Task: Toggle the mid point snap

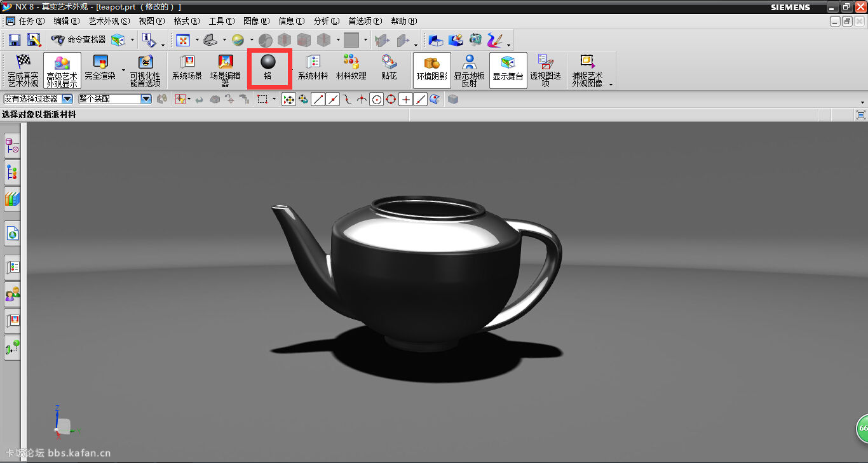Action: (x=332, y=99)
